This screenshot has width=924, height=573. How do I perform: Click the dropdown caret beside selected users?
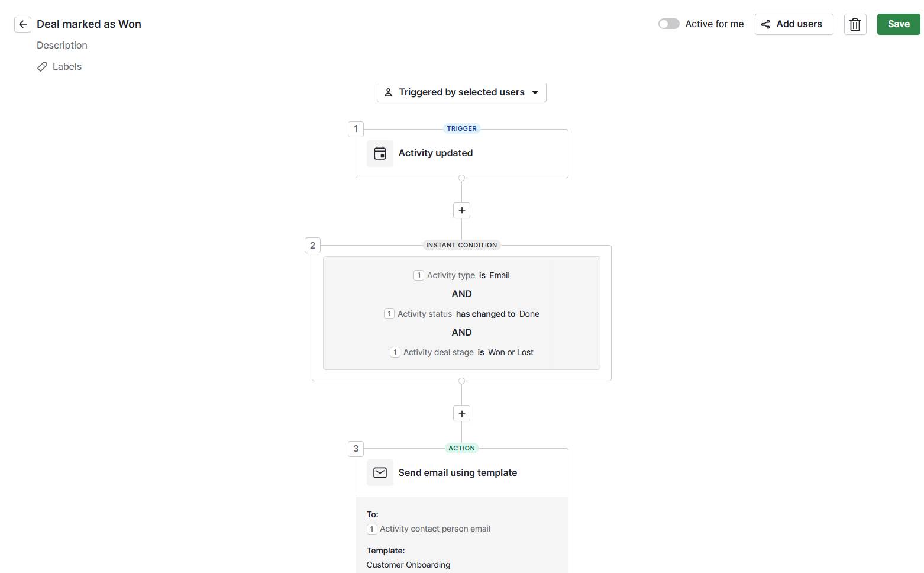point(535,92)
